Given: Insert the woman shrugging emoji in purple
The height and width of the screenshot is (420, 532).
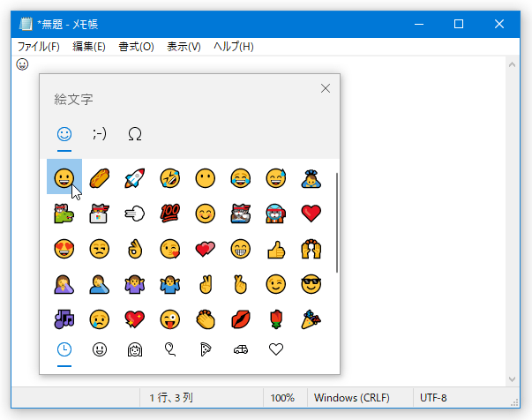Looking at the screenshot, I should pos(135,284).
